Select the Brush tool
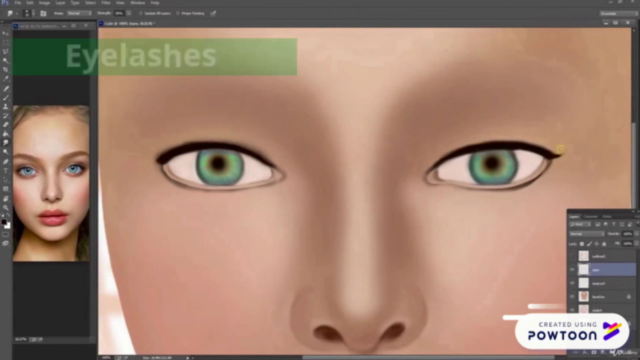The image size is (640, 360). [6, 98]
